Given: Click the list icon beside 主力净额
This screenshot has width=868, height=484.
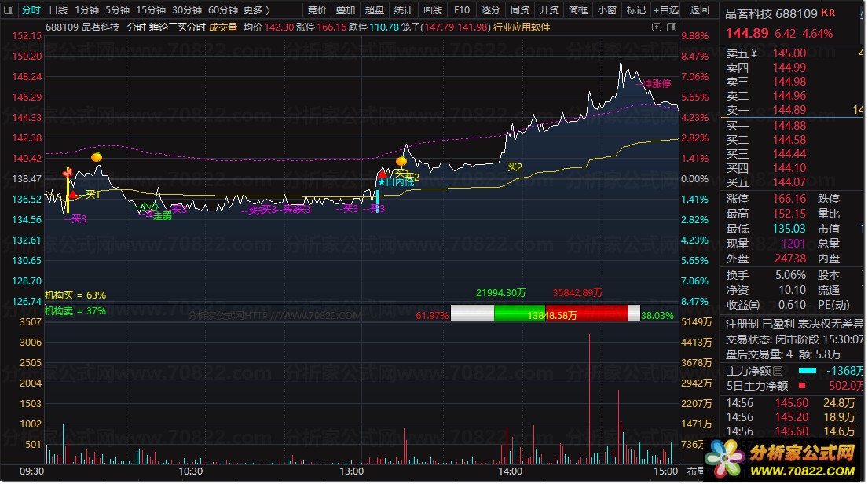Looking at the screenshot, I should click(x=778, y=371).
